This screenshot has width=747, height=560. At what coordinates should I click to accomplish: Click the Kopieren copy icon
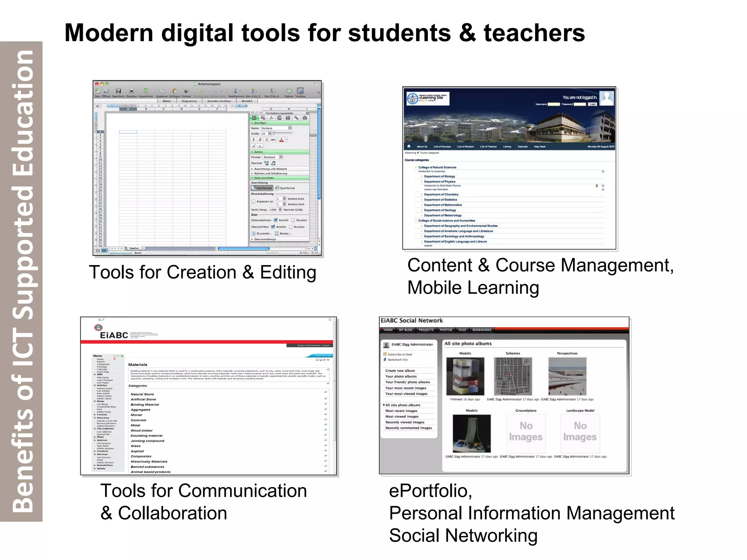click(162, 91)
